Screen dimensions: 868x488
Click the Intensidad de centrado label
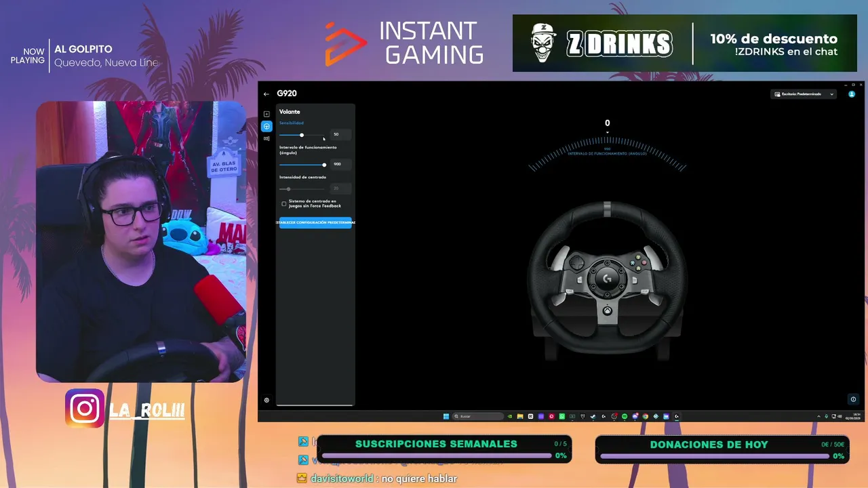point(302,178)
